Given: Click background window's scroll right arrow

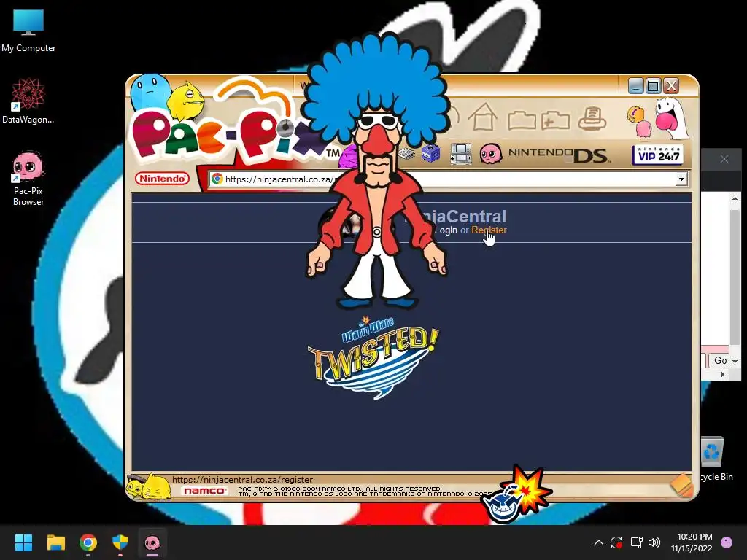Looking at the screenshot, I should pyautogui.click(x=723, y=374).
